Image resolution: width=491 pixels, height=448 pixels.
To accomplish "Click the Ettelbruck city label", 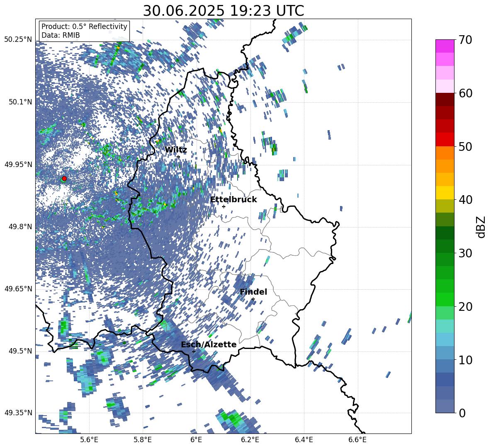I will click(233, 200).
